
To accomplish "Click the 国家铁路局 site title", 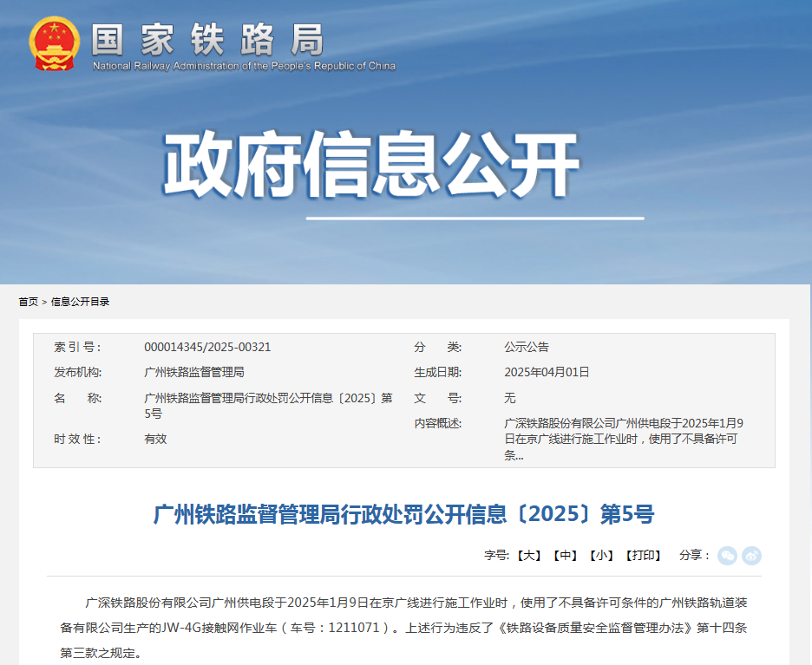I will coord(207,39).
